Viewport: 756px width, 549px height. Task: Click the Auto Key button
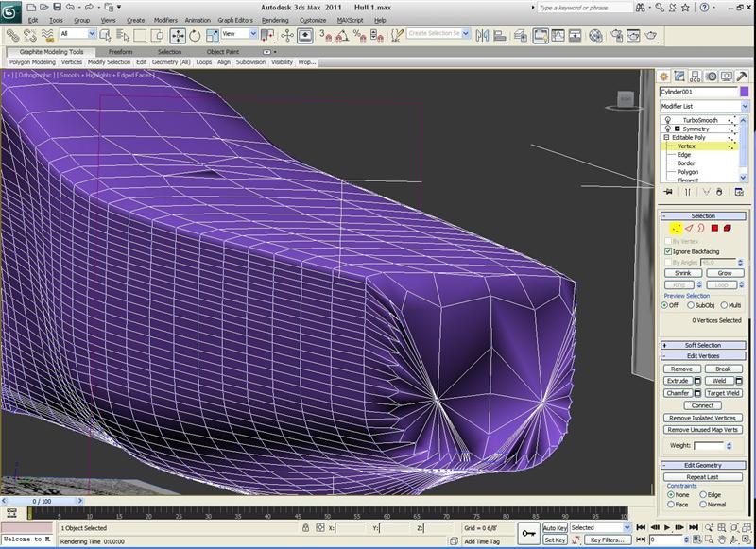coord(555,528)
